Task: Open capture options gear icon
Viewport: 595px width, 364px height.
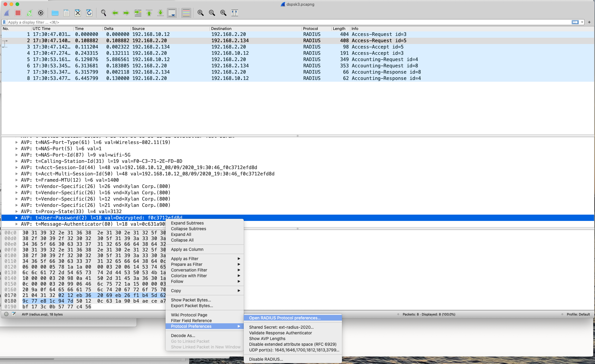Action: click(41, 13)
